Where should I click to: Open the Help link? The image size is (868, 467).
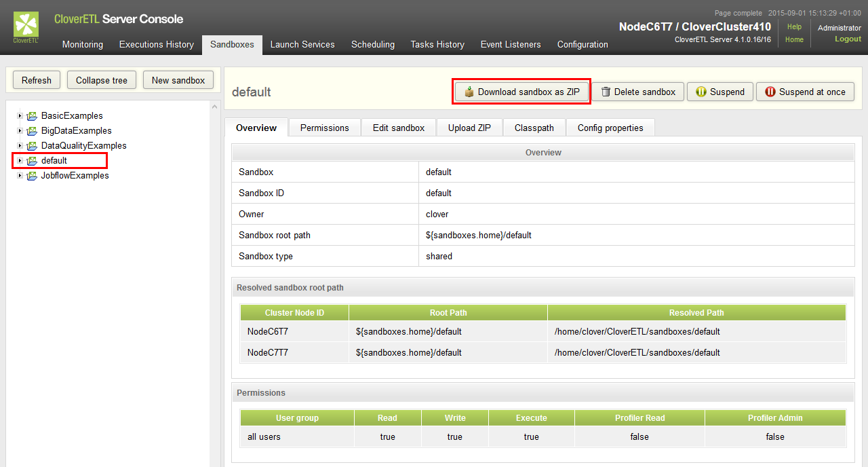(x=794, y=27)
